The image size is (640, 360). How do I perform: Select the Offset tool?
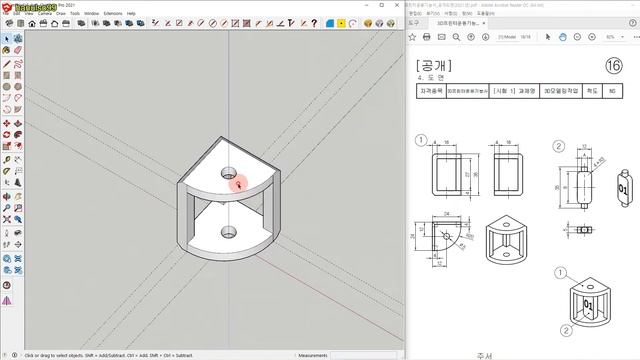pyautogui.click(x=18, y=146)
